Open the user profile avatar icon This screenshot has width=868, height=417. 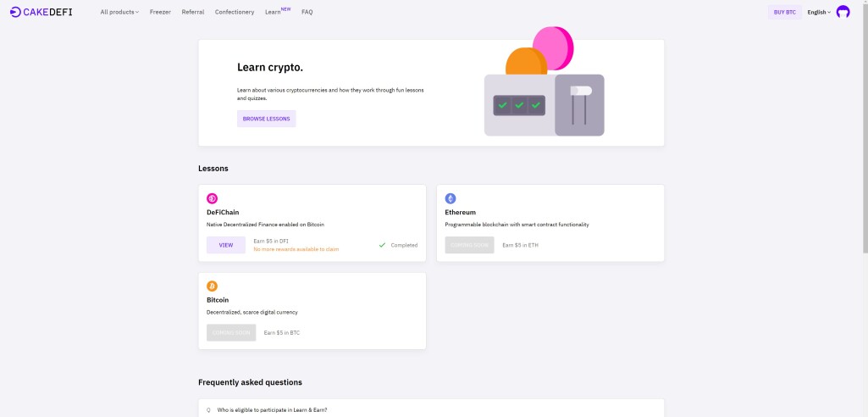click(843, 12)
